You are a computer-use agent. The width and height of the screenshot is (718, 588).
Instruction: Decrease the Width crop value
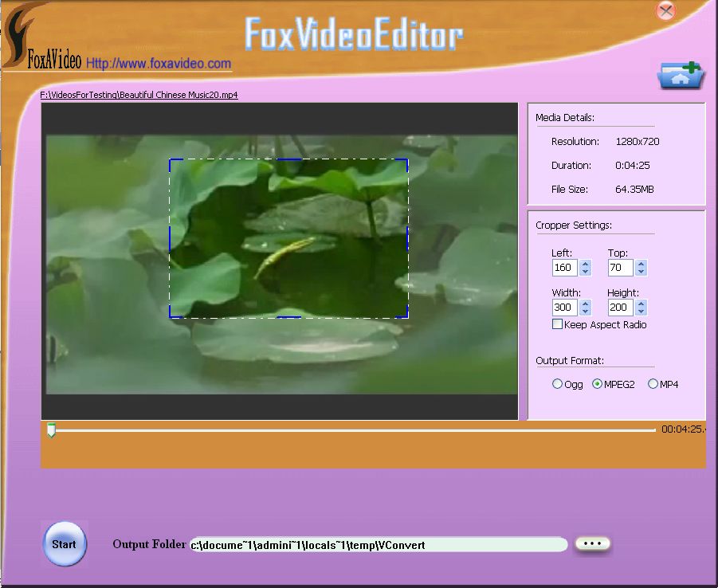point(585,312)
